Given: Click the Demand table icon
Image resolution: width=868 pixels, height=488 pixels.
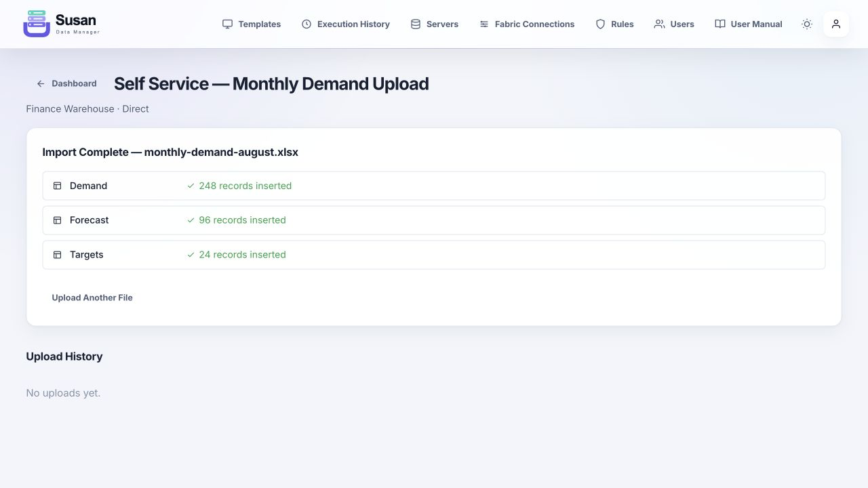Looking at the screenshot, I should click(58, 186).
